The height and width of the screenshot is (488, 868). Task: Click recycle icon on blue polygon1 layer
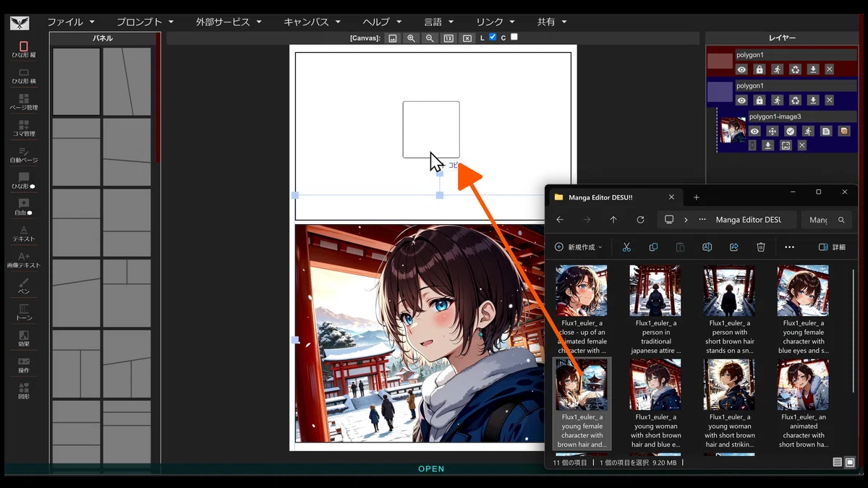tap(795, 100)
